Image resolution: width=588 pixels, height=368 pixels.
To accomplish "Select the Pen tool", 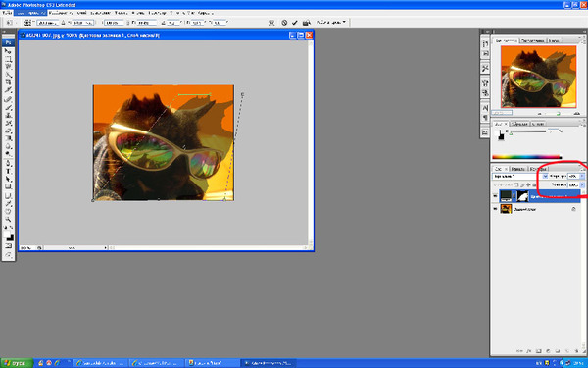I will 8,163.
